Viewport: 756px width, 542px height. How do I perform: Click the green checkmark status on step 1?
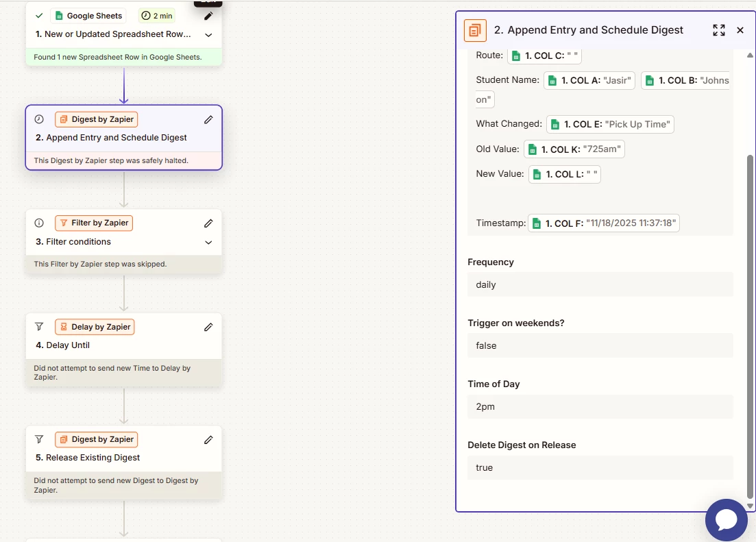[x=39, y=16]
